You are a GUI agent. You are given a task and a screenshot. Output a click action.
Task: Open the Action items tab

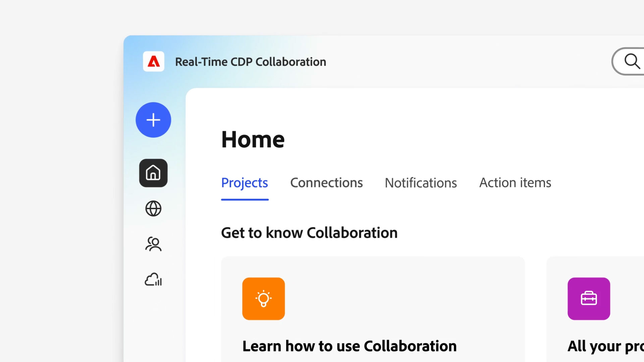click(515, 183)
